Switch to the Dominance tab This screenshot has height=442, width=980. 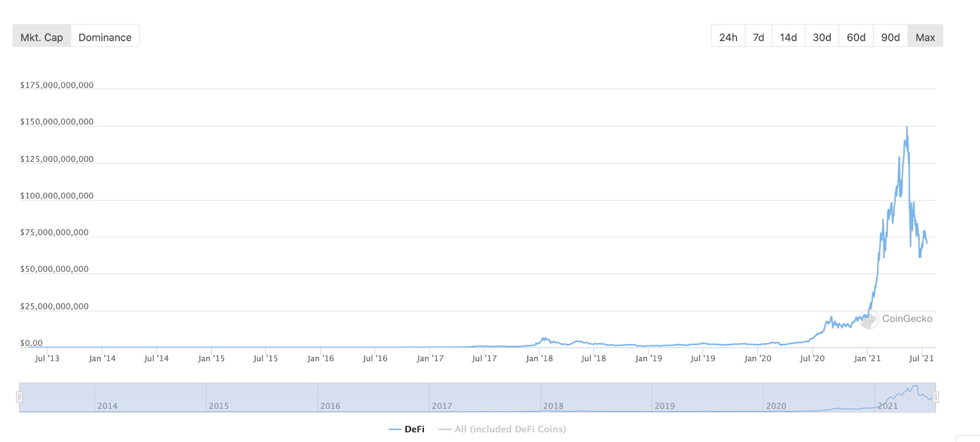(105, 37)
